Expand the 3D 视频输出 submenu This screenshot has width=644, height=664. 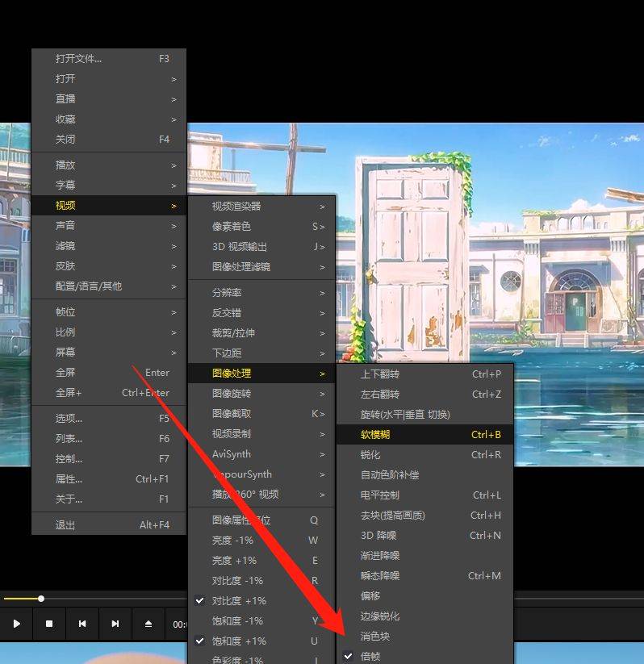click(x=261, y=246)
